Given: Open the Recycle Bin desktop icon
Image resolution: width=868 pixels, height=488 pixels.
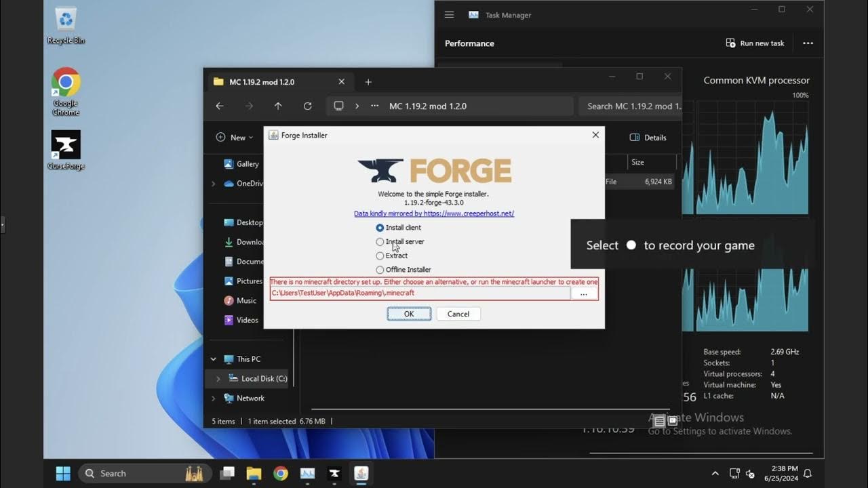Looking at the screenshot, I should pyautogui.click(x=66, y=26).
